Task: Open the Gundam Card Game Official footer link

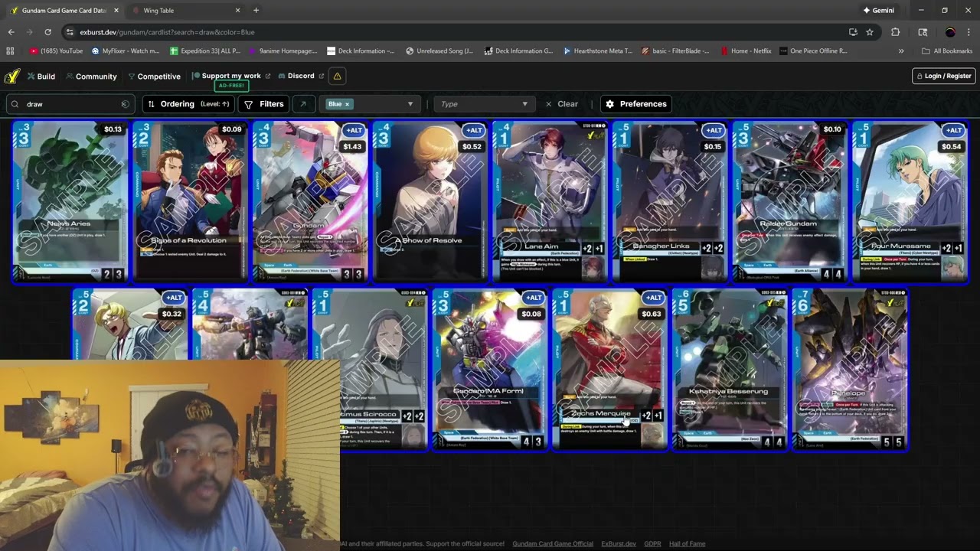Action: 553,544
